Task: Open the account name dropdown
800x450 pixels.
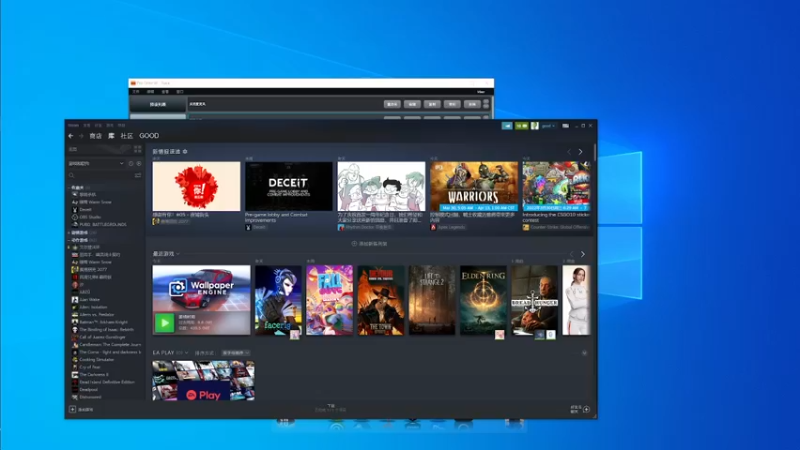Action: pos(548,126)
